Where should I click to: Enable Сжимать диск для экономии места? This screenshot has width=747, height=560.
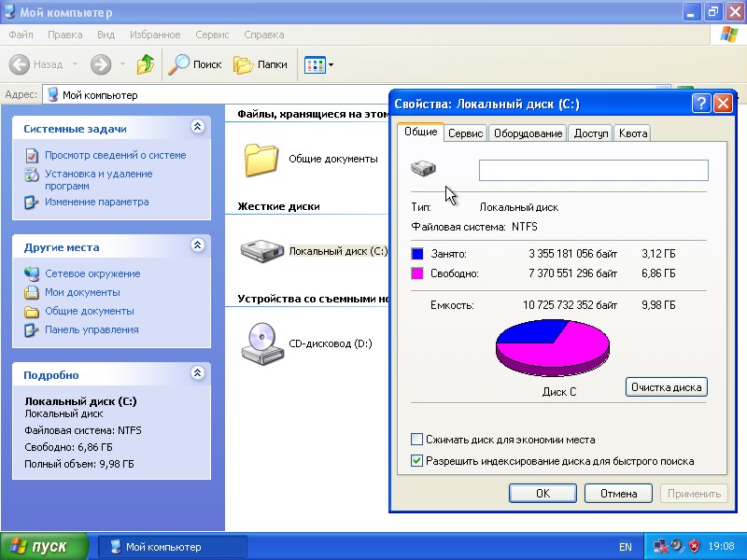click(416, 439)
